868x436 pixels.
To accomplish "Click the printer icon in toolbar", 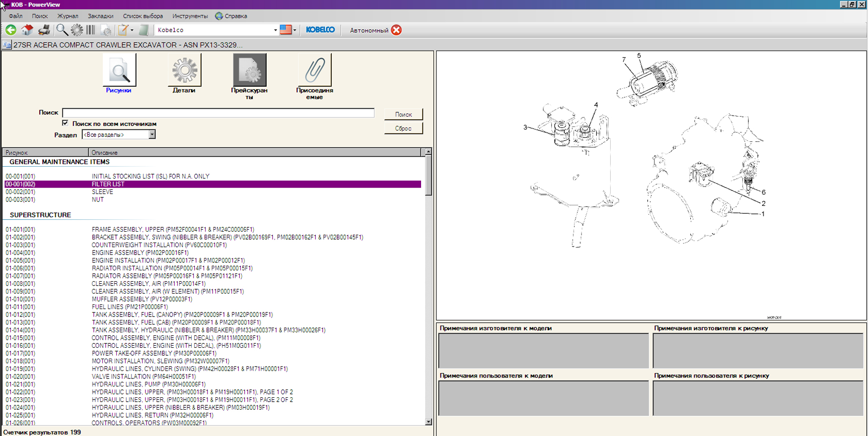I will (44, 30).
